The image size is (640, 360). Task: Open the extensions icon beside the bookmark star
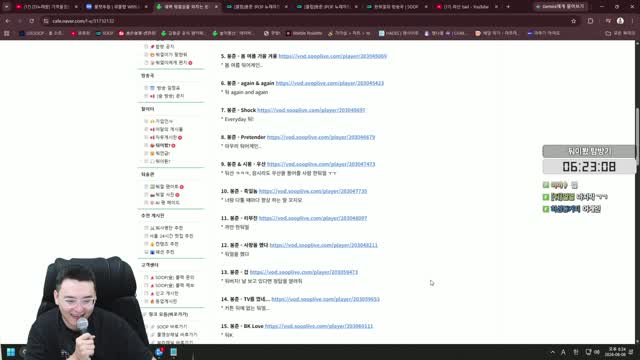pyautogui.click(x=590, y=21)
